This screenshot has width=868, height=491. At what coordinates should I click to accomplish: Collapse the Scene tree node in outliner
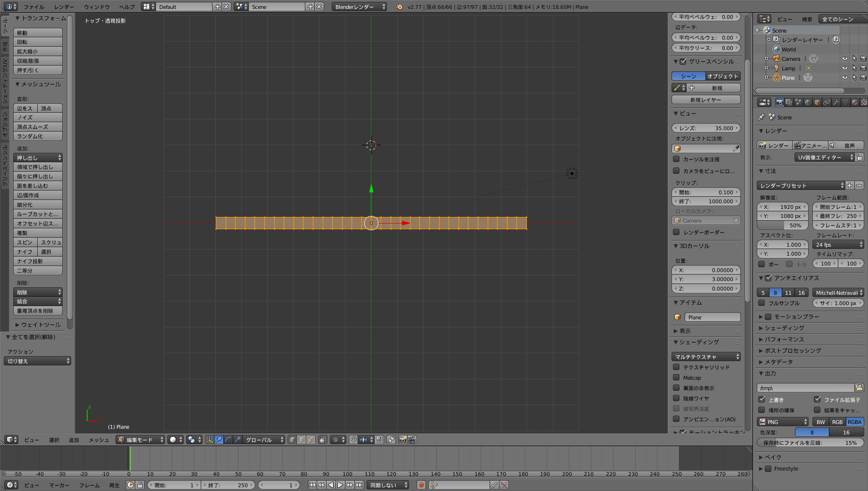point(758,30)
